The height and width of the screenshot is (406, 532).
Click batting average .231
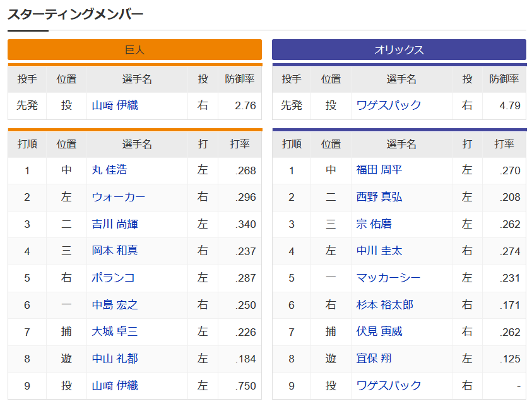click(510, 278)
